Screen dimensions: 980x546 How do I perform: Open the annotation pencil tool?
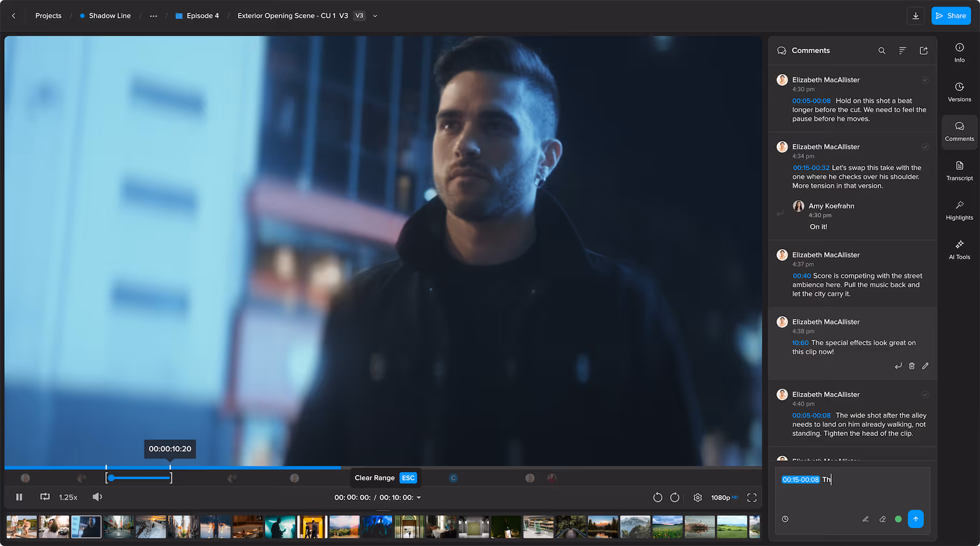pos(866,519)
